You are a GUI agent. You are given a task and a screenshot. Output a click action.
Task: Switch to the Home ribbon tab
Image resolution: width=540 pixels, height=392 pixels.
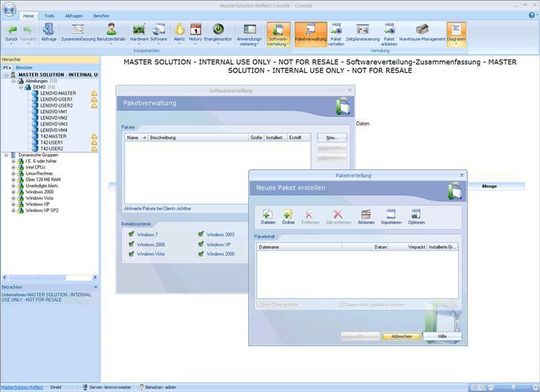28,16
